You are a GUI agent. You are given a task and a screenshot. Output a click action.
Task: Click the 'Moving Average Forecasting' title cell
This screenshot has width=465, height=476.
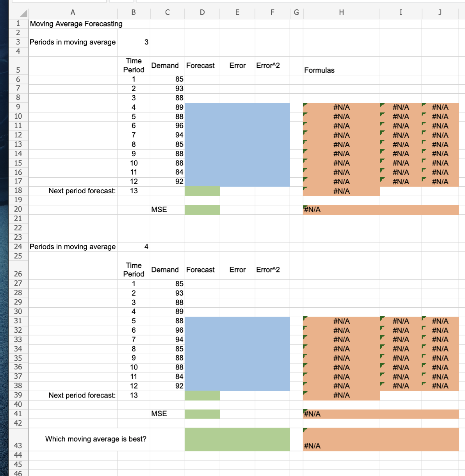tap(76, 24)
